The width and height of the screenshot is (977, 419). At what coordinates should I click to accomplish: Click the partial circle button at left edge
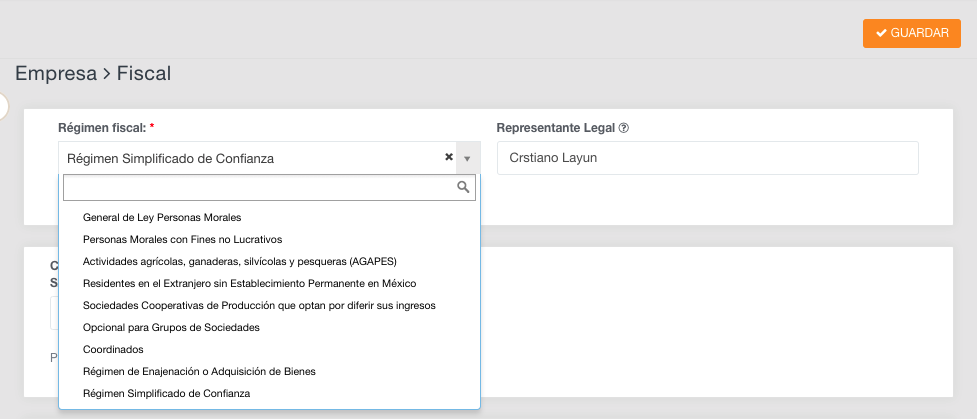click(x=3, y=105)
